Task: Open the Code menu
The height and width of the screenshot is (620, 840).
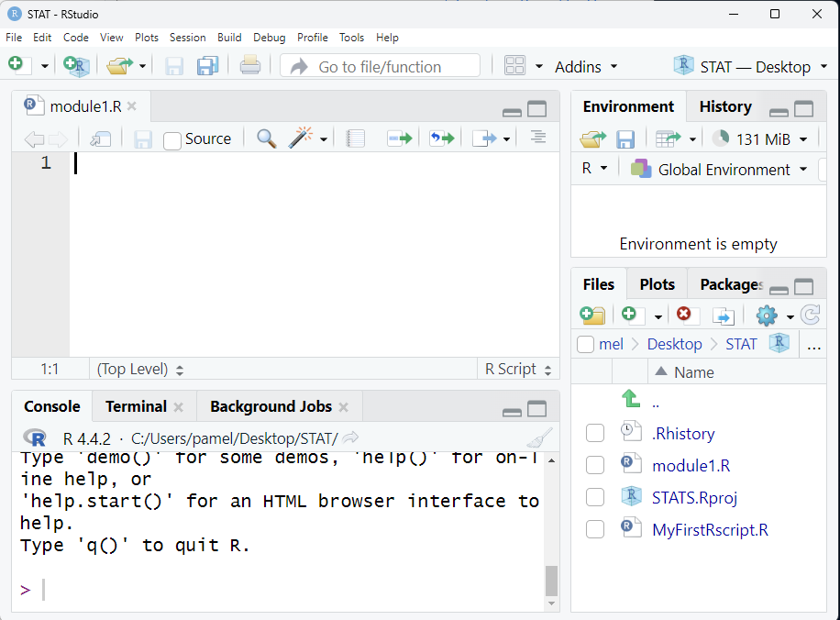Action: coord(75,38)
